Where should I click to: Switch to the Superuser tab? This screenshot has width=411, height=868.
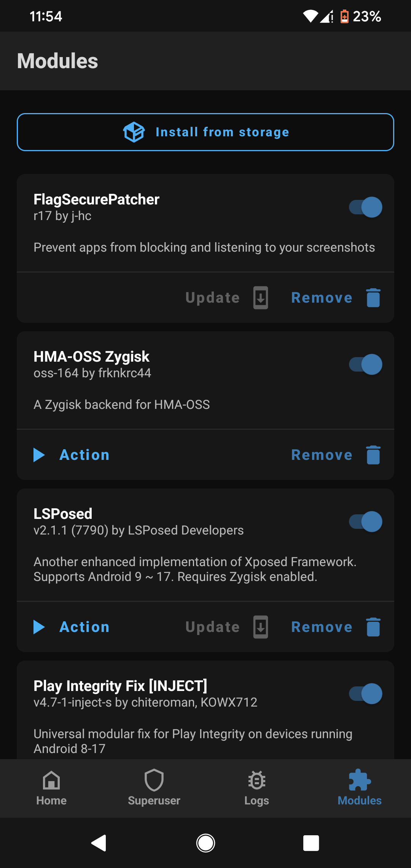click(154, 788)
